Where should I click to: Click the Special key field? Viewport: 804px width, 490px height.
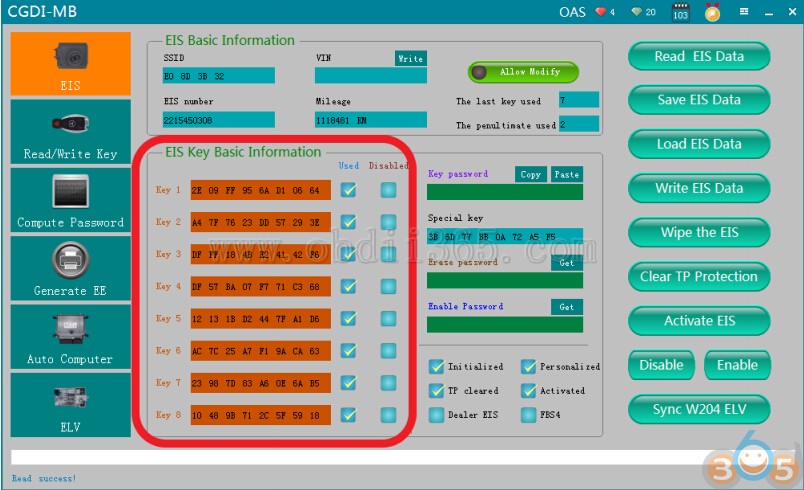click(505, 236)
